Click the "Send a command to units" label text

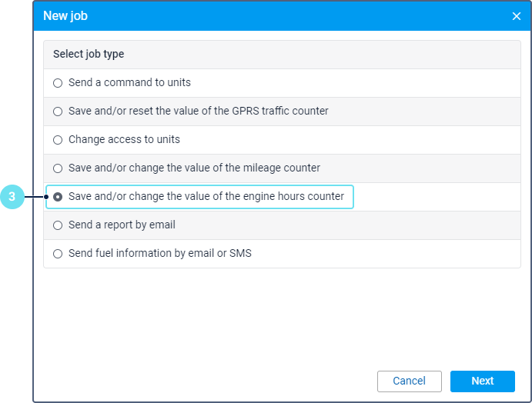tap(129, 82)
